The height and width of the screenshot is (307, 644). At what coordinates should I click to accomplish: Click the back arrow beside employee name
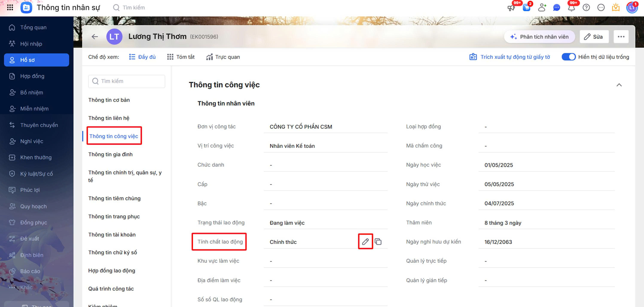coord(95,37)
